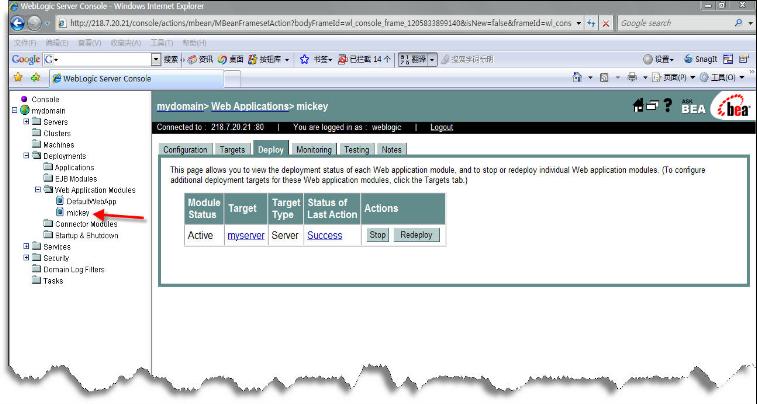Open the Notes tab
The height and width of the screenshot is (404, 757).
[x=391, y=150]
